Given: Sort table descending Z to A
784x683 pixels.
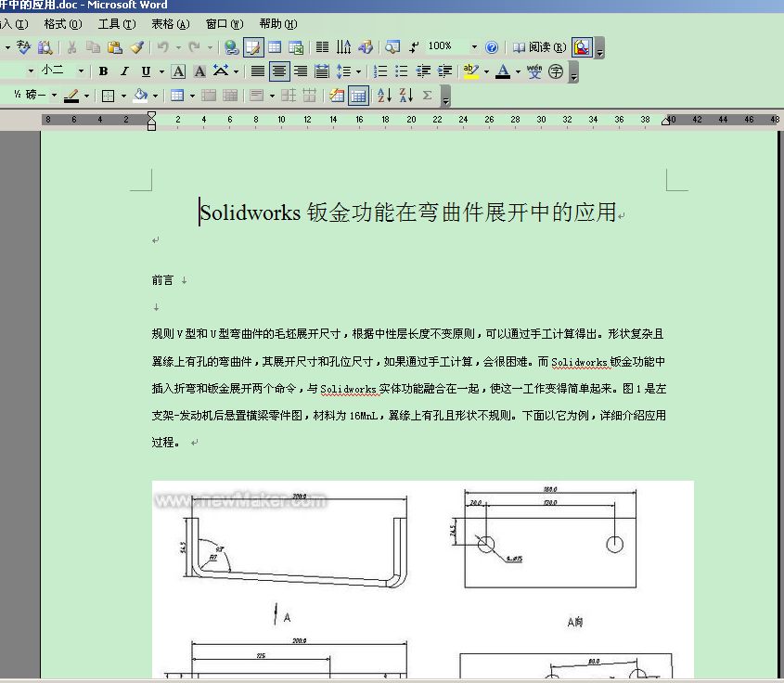Looking at the screenshot, I should tap(406, 95).
